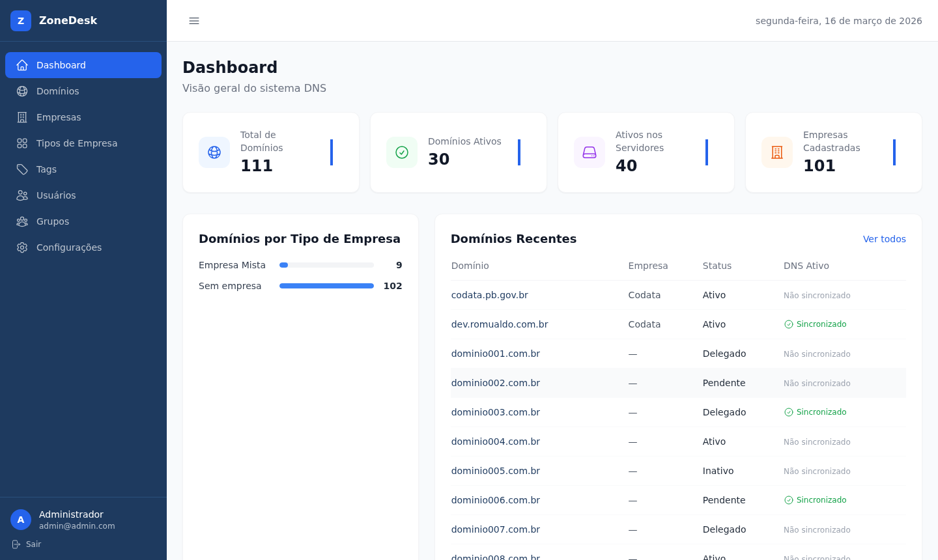Click the Administrador avatar circle
This screenshot has height=560, width=938.
click(20, 520)
